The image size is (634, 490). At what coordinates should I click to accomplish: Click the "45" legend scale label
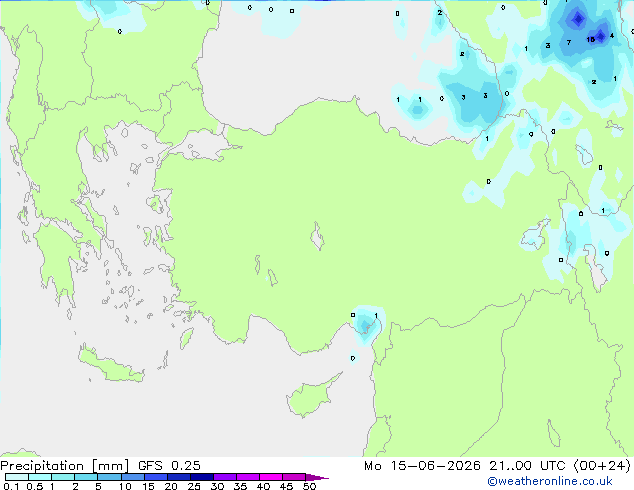point(286,486)
